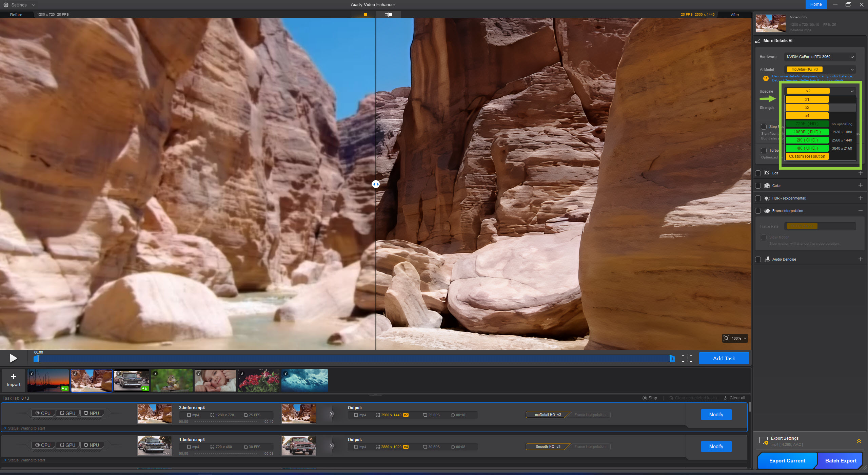The image size is (868, 475).
Task: Toggle the Audio Denoise checkbox
Action: [758, 259]
